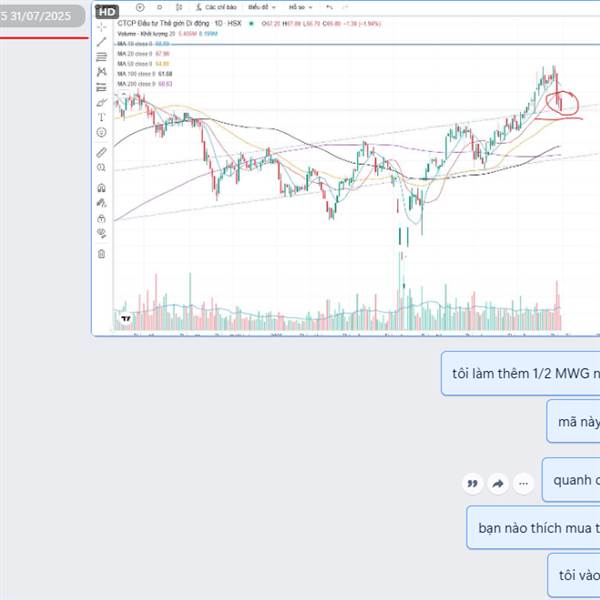The image size is (600, 600).
Task: Select the crosshair cursor tool
Action: 101,27
